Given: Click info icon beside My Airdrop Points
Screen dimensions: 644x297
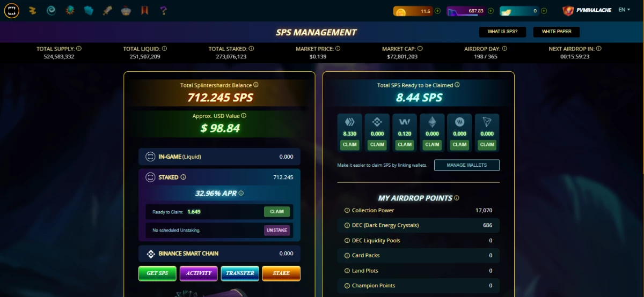Looking at the screenshot, I should click(x=457, y=198).
